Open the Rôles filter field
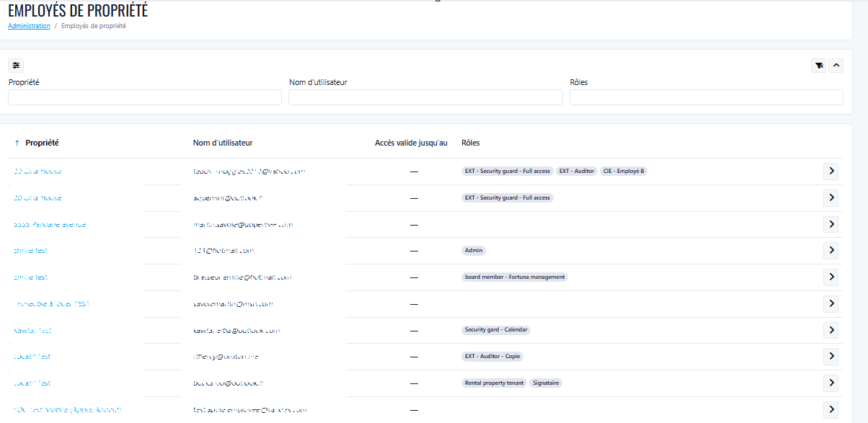The image size is (868, 423). (x=707, y=97)
